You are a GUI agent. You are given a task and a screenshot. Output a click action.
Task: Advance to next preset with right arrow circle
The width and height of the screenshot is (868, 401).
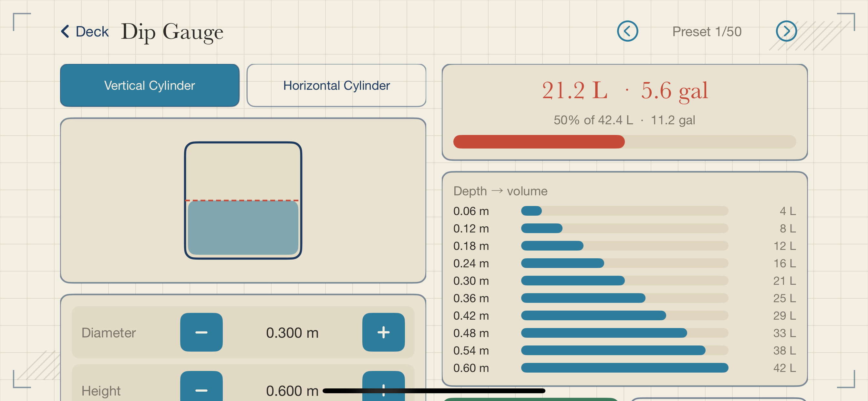coord(786,31)
